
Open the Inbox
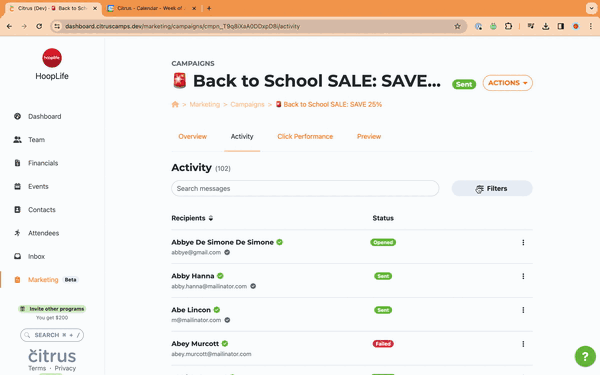tap(36, 256)
